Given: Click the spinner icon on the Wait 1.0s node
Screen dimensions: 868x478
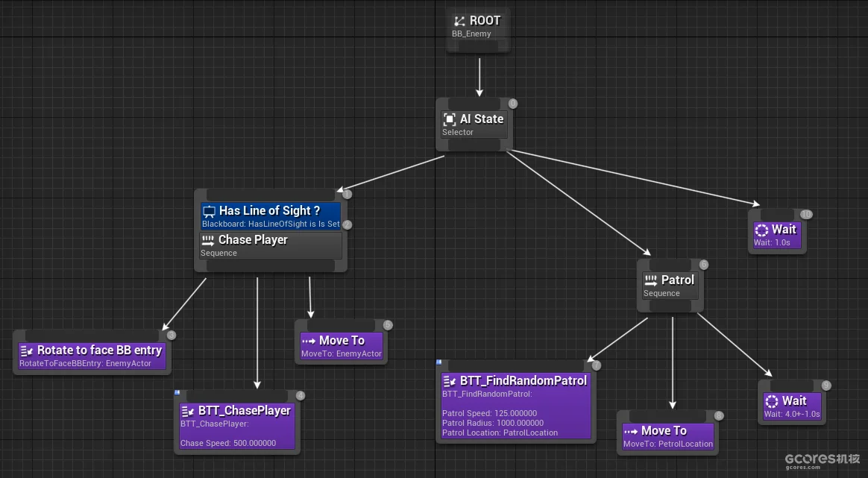Looking at the screenshot, I should coord(761,230).
